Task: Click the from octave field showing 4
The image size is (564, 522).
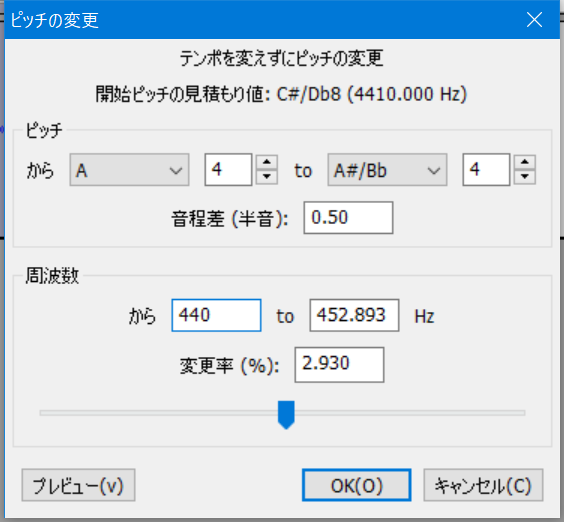Action: (x=228, y=169)
